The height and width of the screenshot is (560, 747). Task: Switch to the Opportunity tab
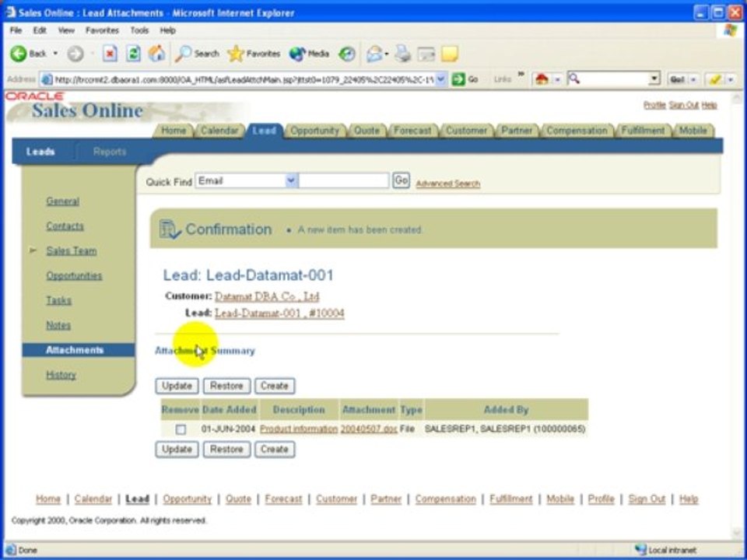[x=315, y=131]
